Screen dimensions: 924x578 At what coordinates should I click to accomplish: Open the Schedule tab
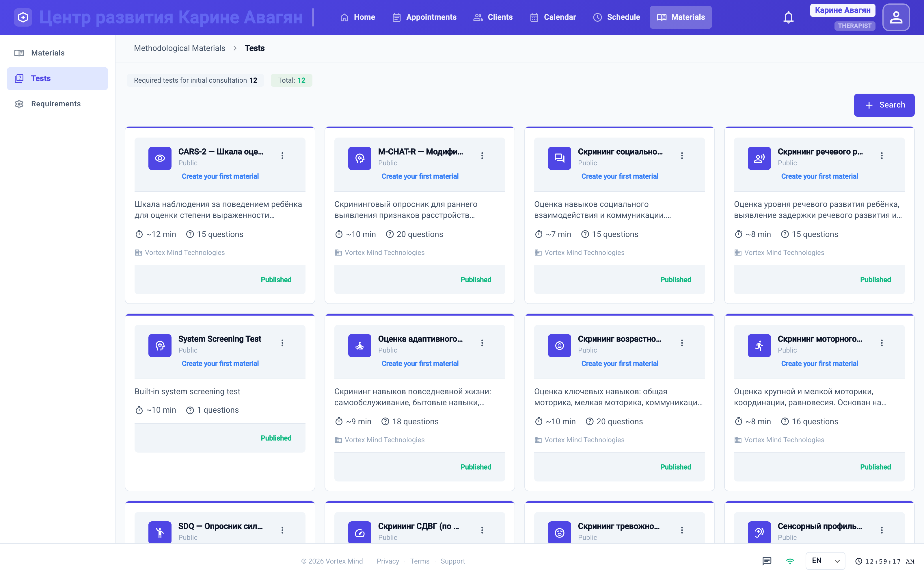click(616, 17)
